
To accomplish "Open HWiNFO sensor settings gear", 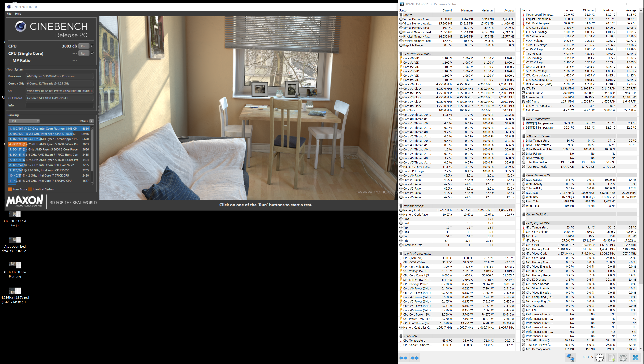I will 623,358.
